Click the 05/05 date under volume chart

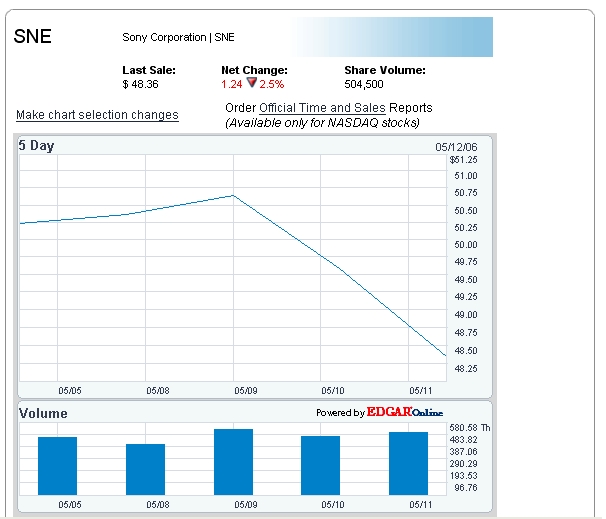70,504
